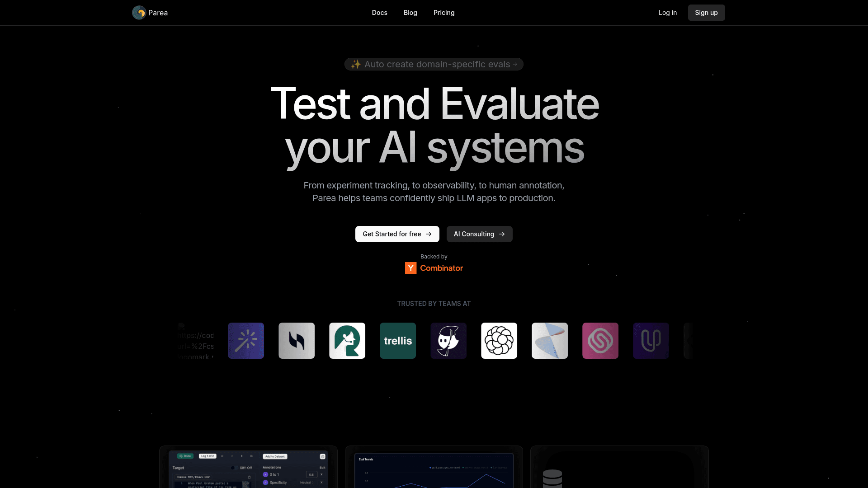The width and height of the screenshot is (868, 488).
Task: Click the Log in link
Action: (667, 13)
